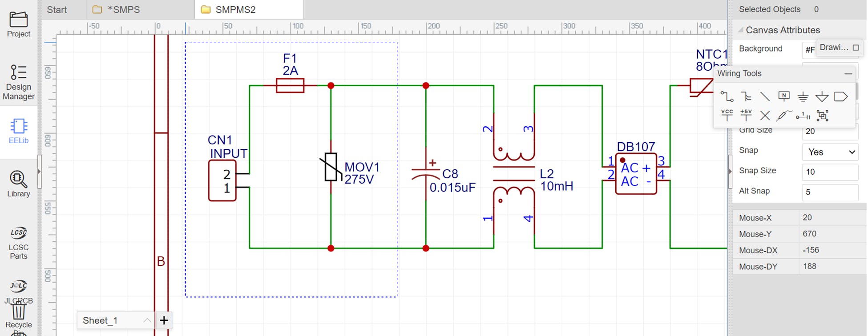Open the Library search

(19, 184)
